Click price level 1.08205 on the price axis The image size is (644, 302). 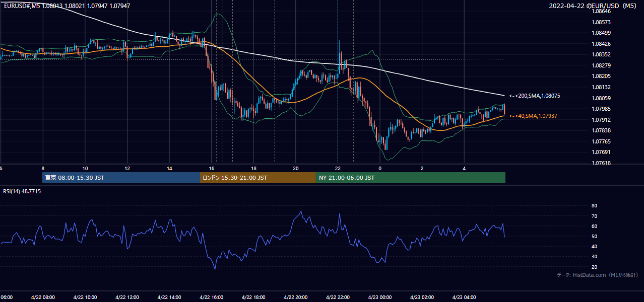(602, 76)
